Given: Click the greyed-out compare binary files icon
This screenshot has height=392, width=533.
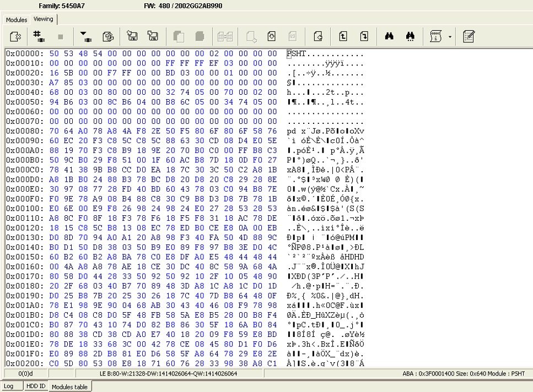Looking at the screenshot, I should 225,36.
